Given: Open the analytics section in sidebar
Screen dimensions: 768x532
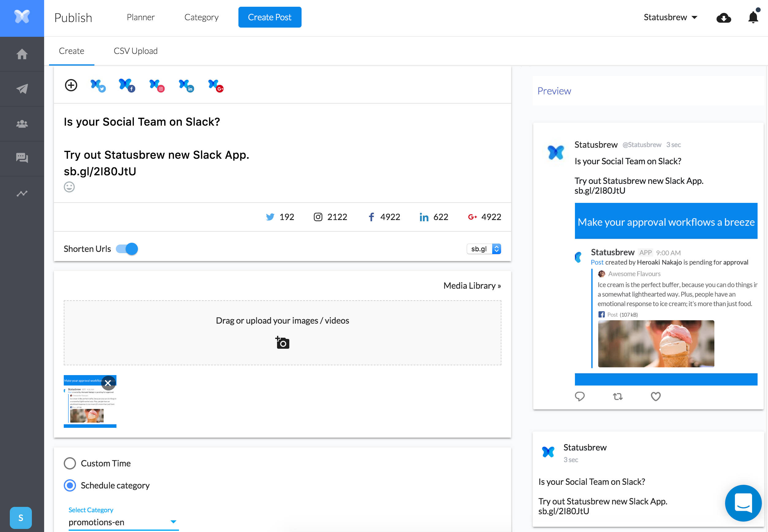Looking at the screenshot, I should coord(22,193).
